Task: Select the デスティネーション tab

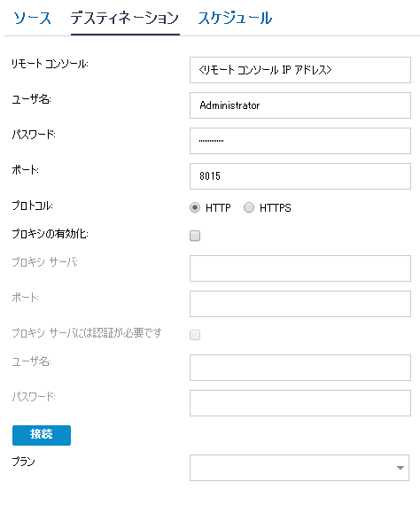Action: coord(125,18)
